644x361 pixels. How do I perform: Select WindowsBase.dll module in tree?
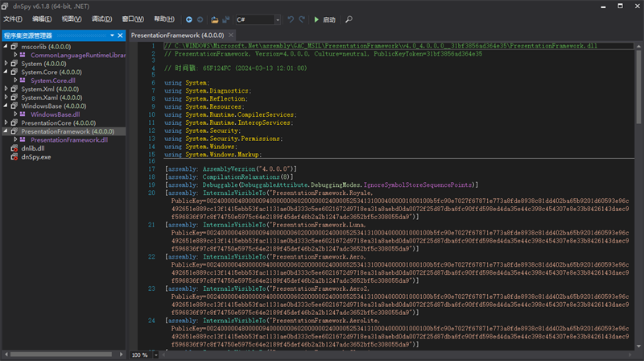(x=56, y=114)
